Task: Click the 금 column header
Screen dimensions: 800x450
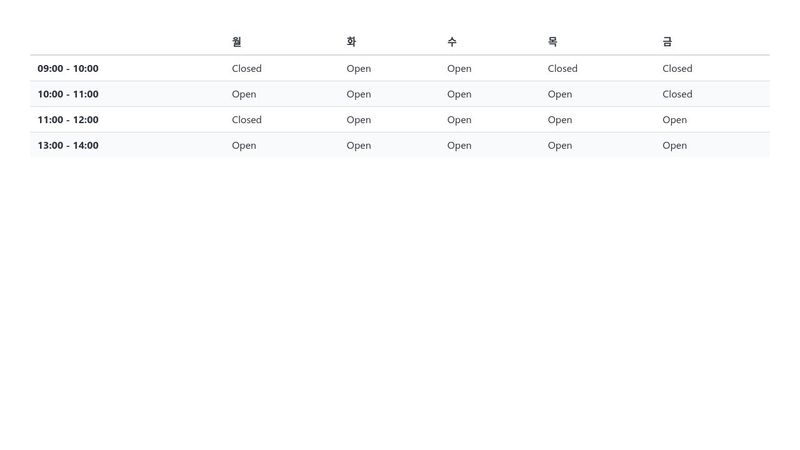Action: click(667, 42)
